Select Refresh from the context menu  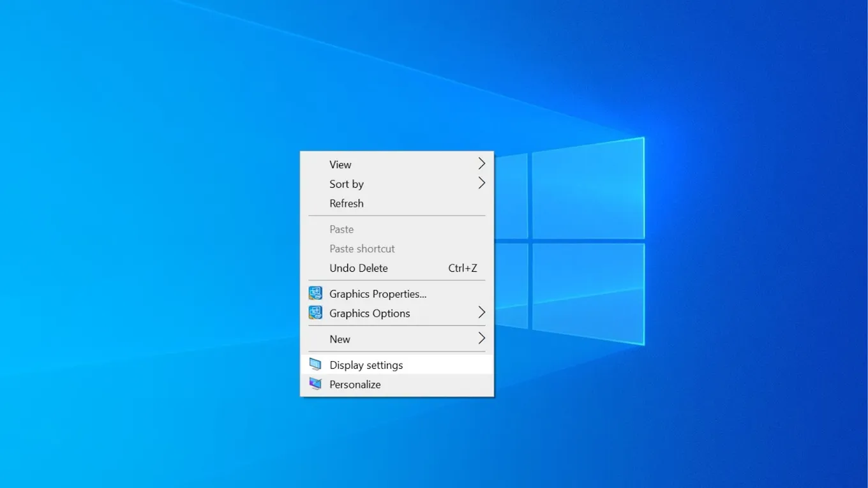[347, 203]
